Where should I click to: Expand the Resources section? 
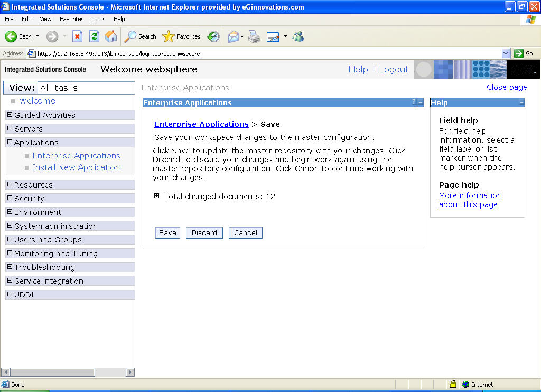pyautogui.click(x=10, y=184)
